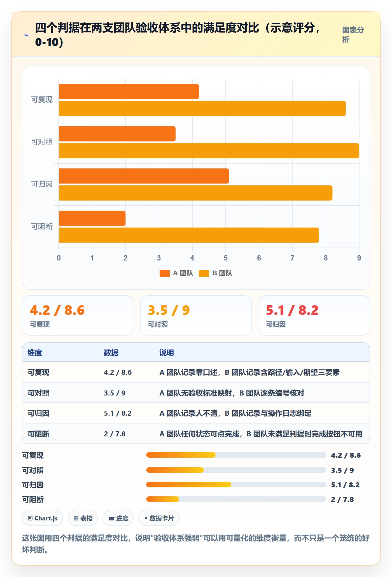Click the icon in the Chart.js chip
The height and width of the screenshot is (577, 392).
(30, 518)
